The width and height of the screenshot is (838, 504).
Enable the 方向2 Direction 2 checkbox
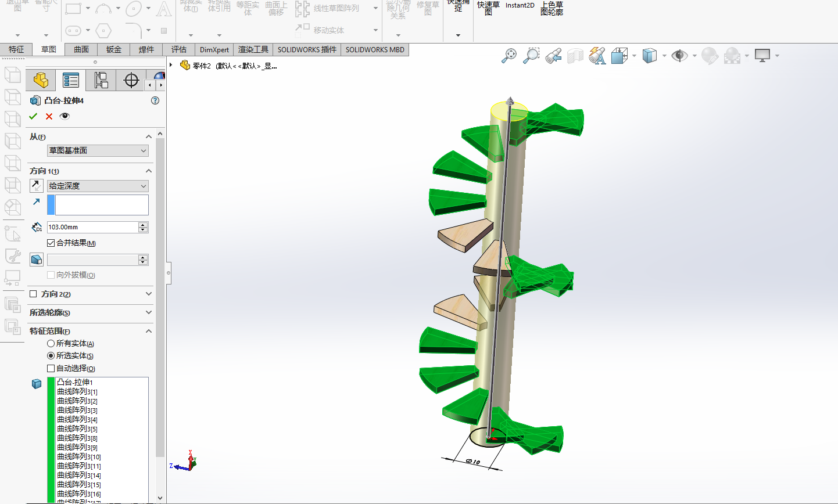coord(33,294)
